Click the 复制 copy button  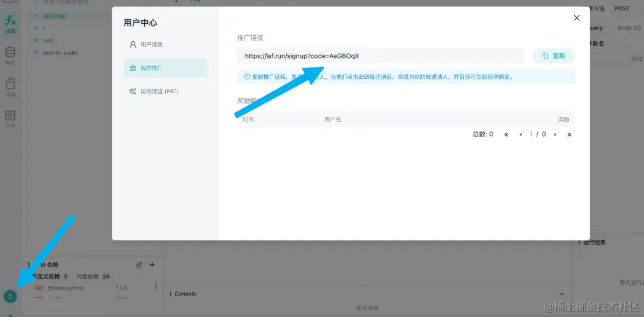tap(553, 56)
